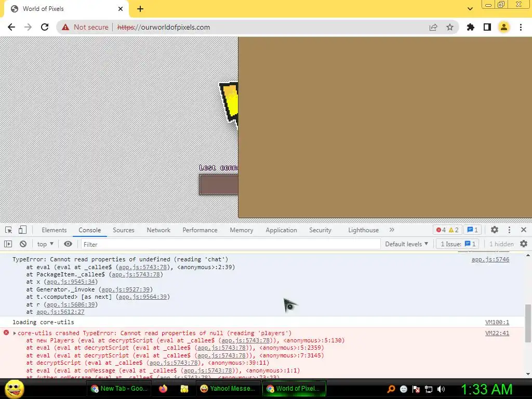Open the Chrome profile avatar
532x399 pixels.
(x=504, y=27)
